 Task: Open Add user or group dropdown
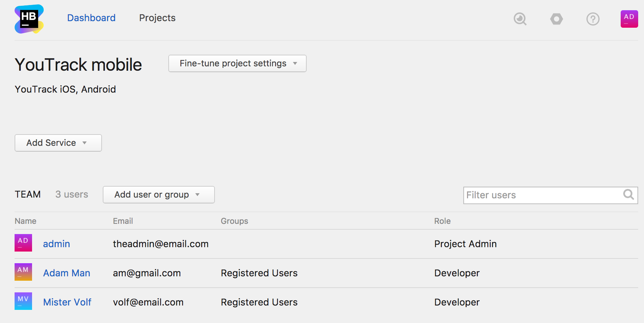click(159, 195)
